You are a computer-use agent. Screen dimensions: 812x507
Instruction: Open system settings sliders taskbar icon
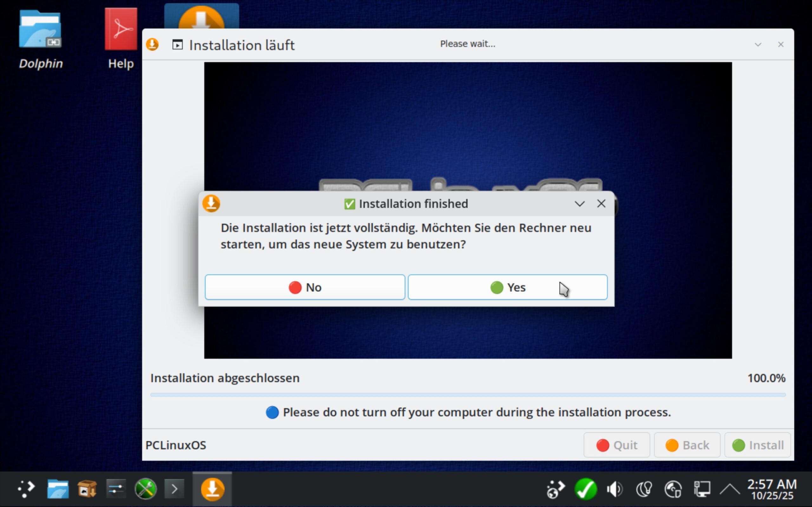click(x=116, y=489)
